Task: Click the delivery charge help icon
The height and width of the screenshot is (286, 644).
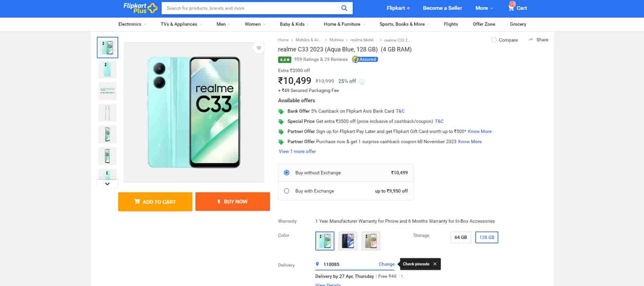Action: 402,277
